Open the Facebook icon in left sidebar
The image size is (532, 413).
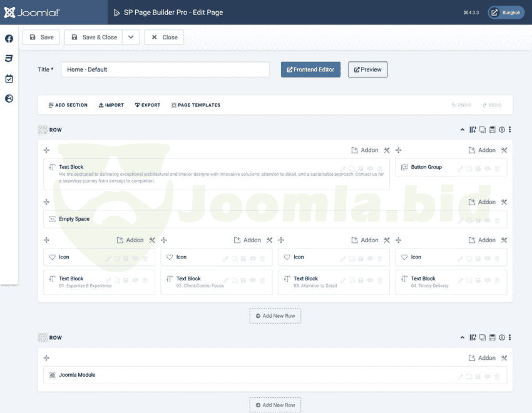coord(9,39)
